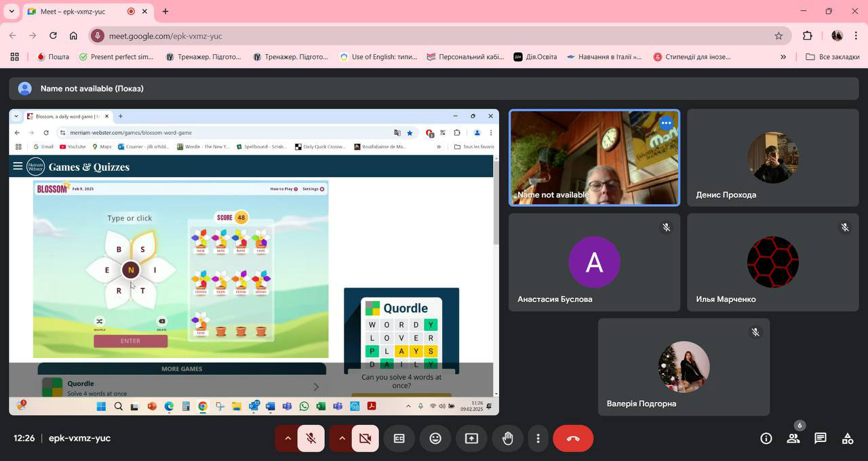Click Settings gear in shared Blossom game
Image resolution: width=868 pixels, height=461 pixels.
pyautogui.click(x=313, y=189)
